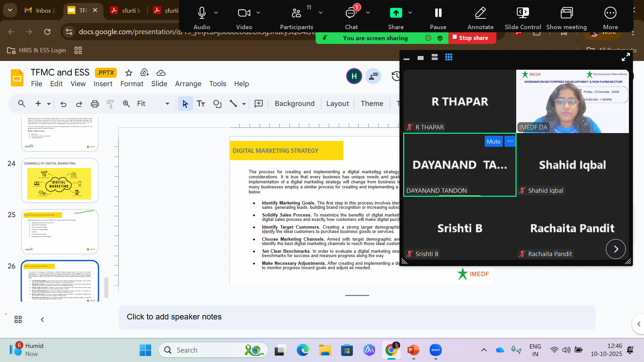Image resolution: width=644 pixels, height=362 pixels.
Task: Click the Pause share icon
Action: (438, 13)
